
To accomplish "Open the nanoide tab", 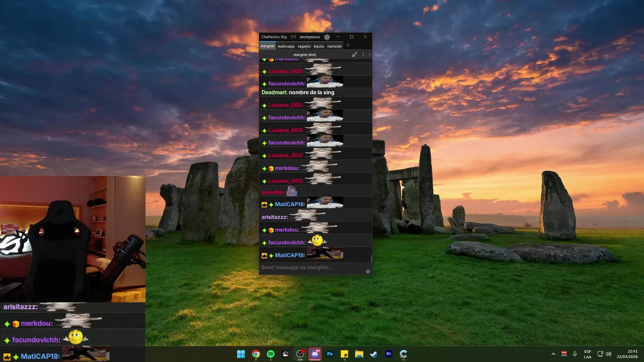I will (335, 46).
